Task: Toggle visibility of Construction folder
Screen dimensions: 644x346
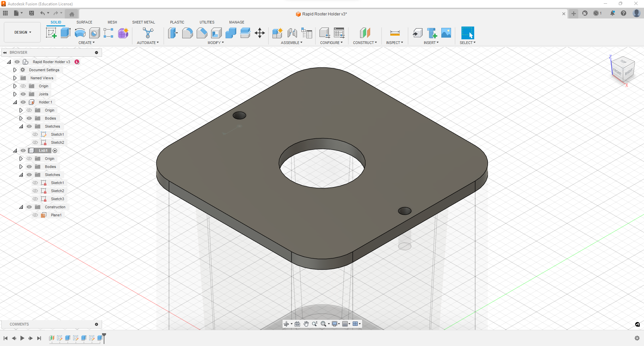Action: click(29, 207)
